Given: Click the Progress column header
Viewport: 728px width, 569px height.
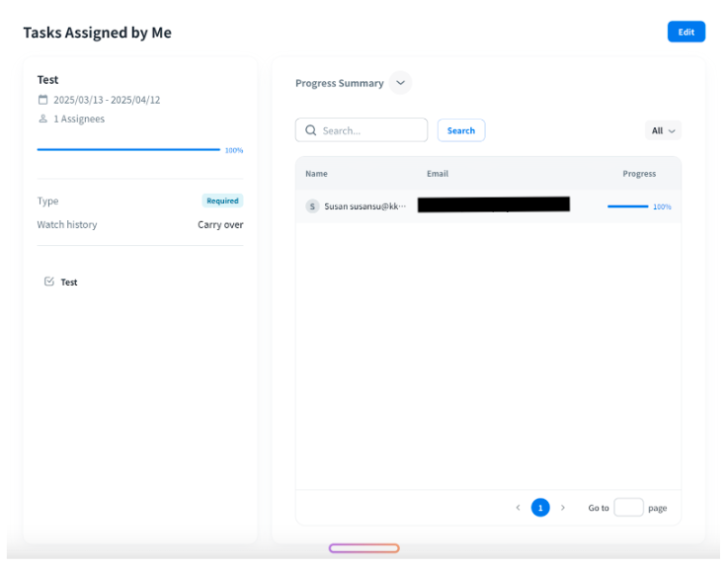Looking at the screenshot, I should 639,174.
